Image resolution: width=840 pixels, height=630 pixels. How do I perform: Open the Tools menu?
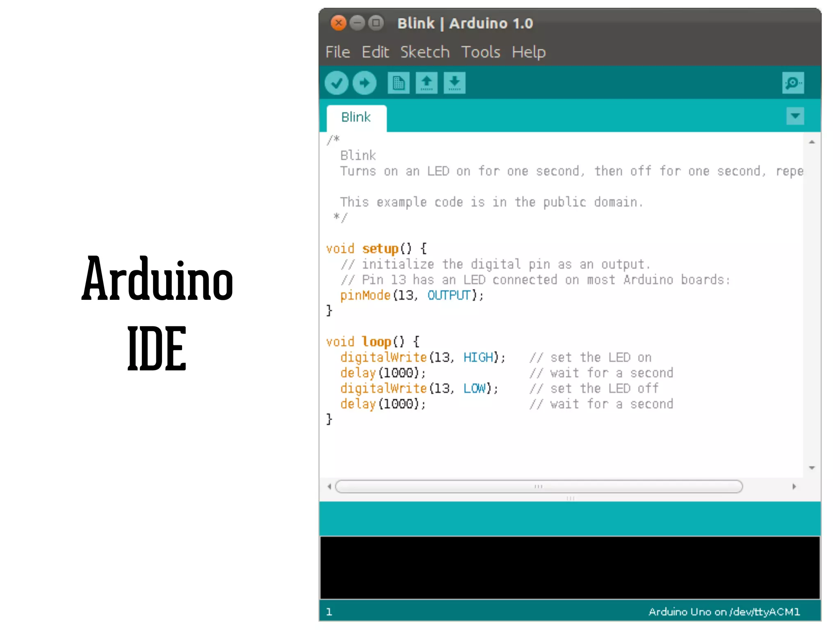[x=481, y=52]
